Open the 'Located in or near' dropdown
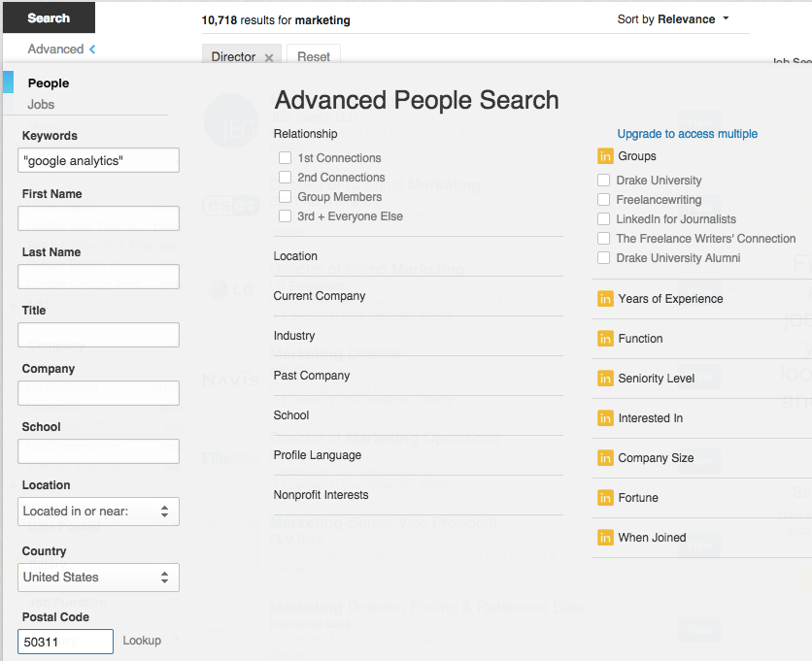The height and width of the screenshot is (661, 812). coord(98,512)
